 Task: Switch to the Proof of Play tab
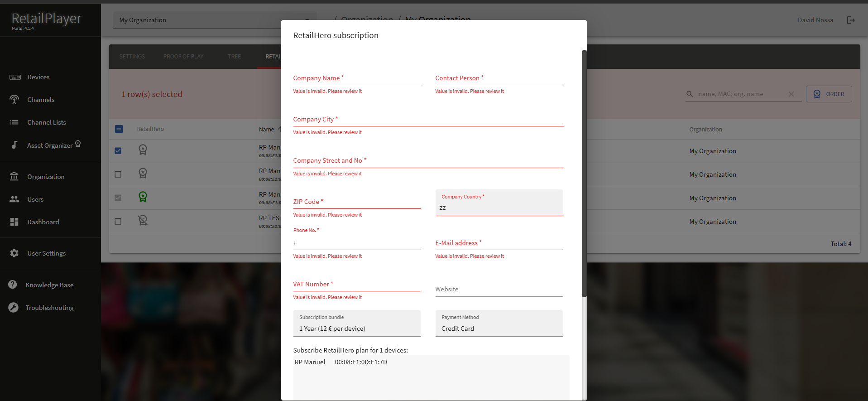pos(183,57)
